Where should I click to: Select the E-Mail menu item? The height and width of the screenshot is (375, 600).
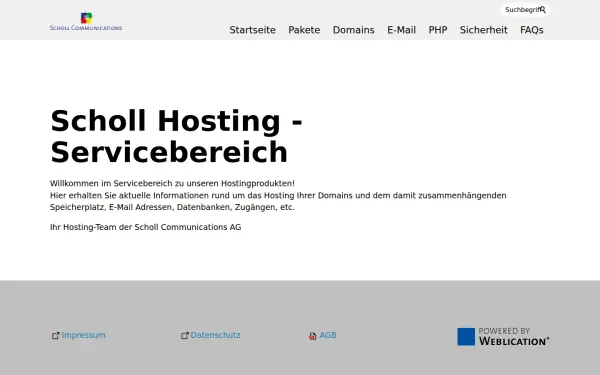click(401, 30)
